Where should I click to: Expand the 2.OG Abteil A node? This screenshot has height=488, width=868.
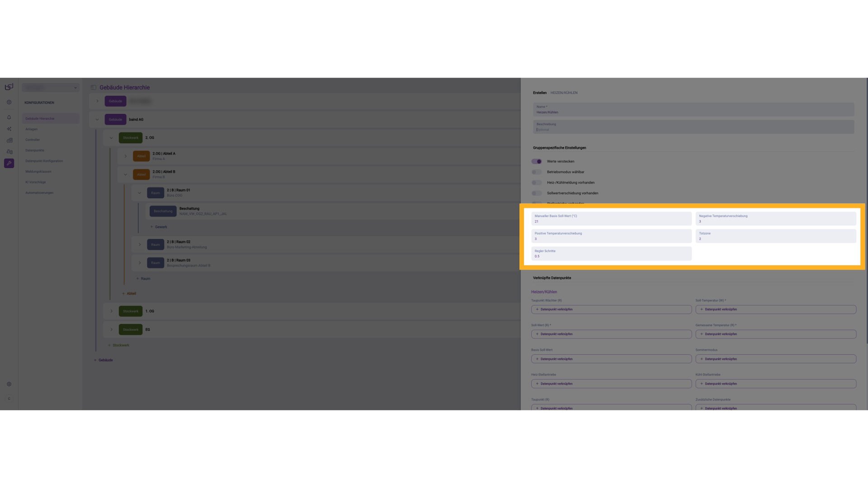[126, 156]
